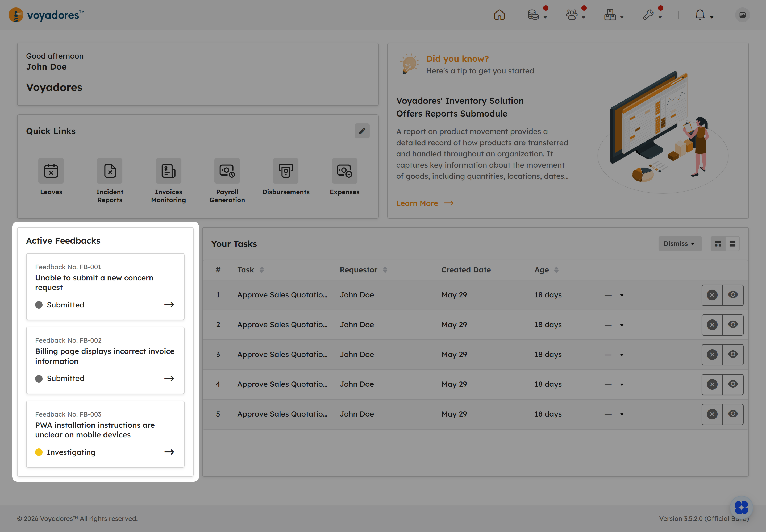This screenshot has height=532, width=766.
Task: Open Invoices Monitoring quick link
Action: coord(168,171)
